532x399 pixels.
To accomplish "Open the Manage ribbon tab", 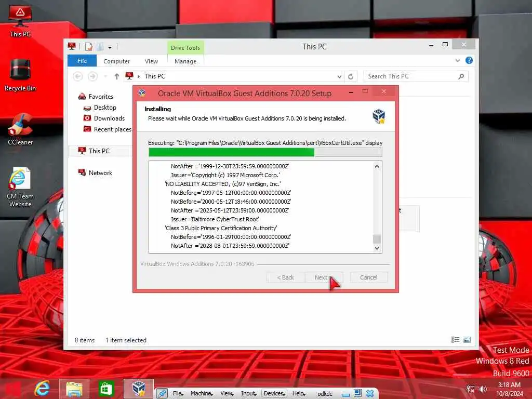I will pos(185,61).
